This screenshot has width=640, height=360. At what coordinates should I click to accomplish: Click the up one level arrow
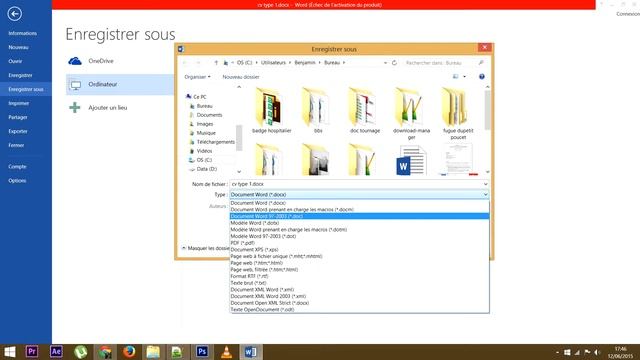216,63
